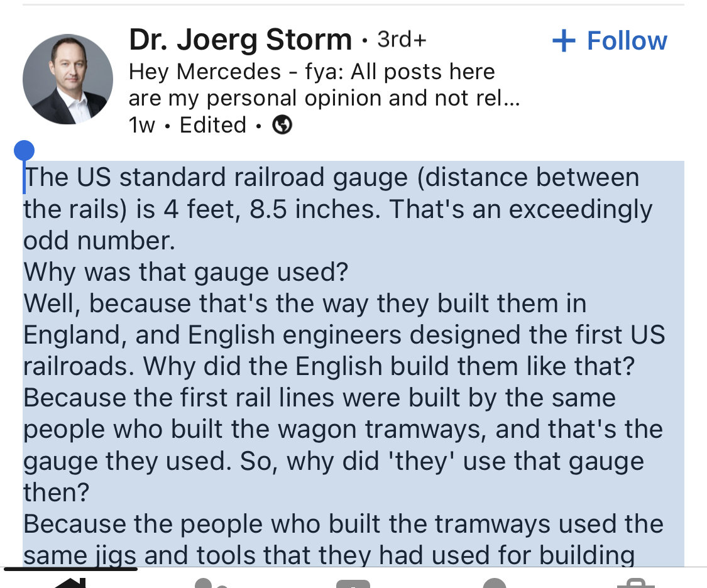Open the Jobs briefcase icon
This screenshot has width=707, height=588.
tap(636, 583)
